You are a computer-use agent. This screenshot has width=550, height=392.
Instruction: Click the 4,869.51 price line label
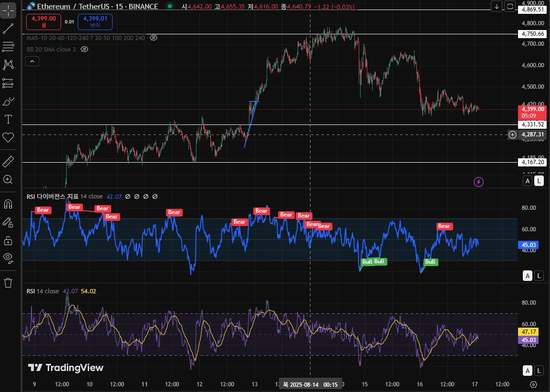pos(532,10)
